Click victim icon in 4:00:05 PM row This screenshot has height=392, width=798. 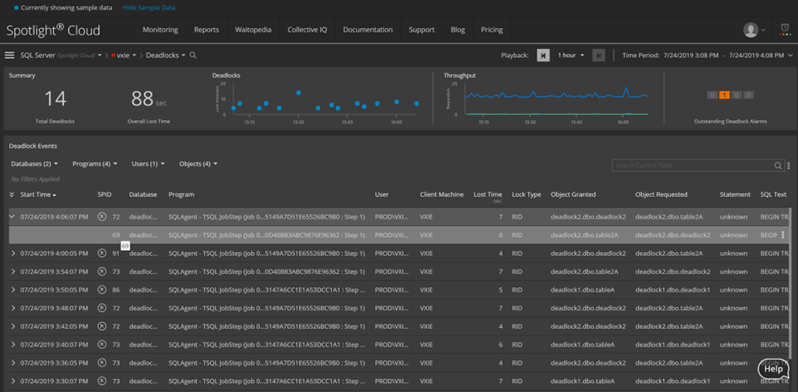point(102,253)
